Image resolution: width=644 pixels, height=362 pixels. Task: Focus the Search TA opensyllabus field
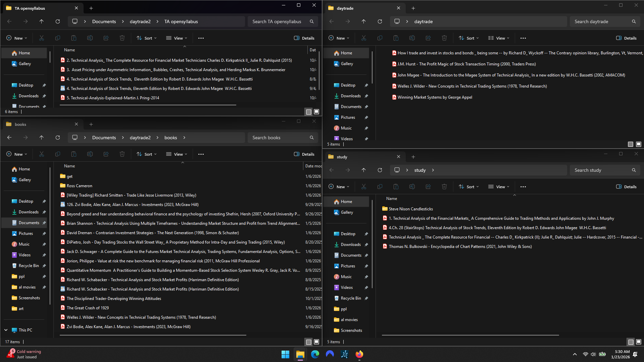(x=283, y=21)
